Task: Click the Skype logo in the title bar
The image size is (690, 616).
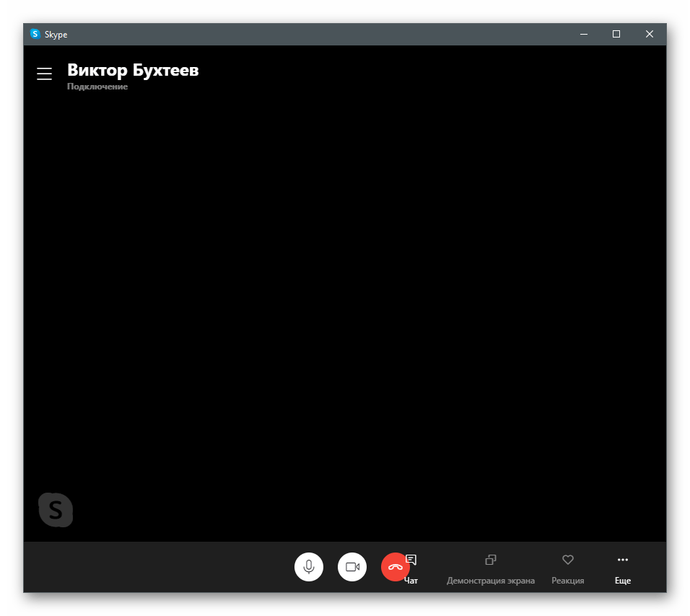Action: [35, 34]
